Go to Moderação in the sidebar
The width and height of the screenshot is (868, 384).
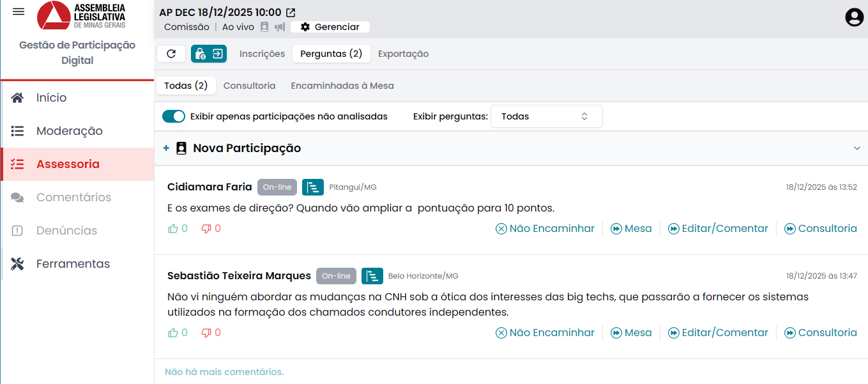tap(69, 131)
